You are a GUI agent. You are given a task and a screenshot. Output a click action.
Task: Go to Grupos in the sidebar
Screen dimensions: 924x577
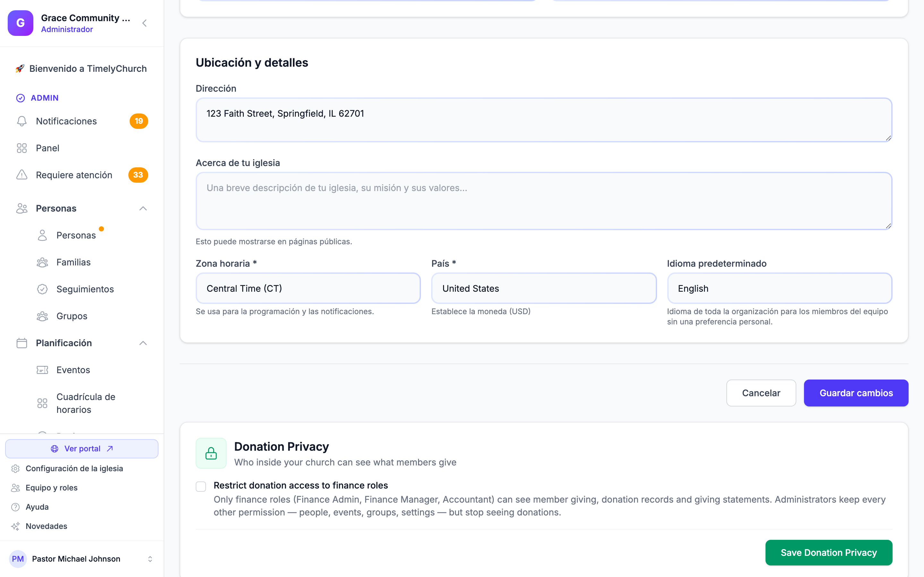coord(72,316)
